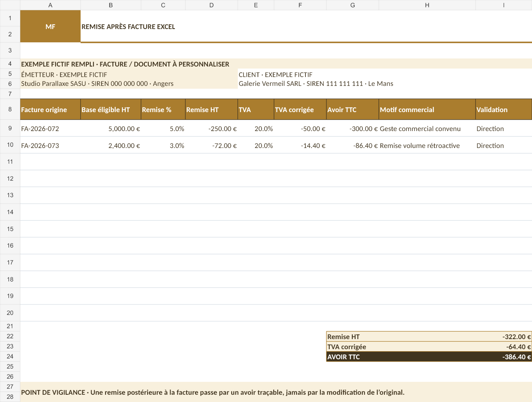Select Direction cell in FA-2026-073 row
The height and width of the screenshot is (402, 532).
pos(504,145)
